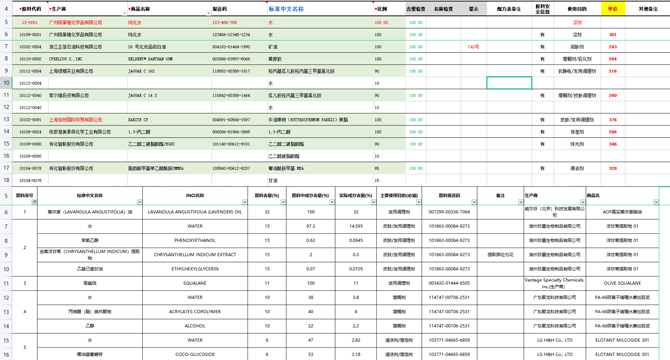The image size is (670, 360).
Task: Select price cell 346
Action: point(613,144)
